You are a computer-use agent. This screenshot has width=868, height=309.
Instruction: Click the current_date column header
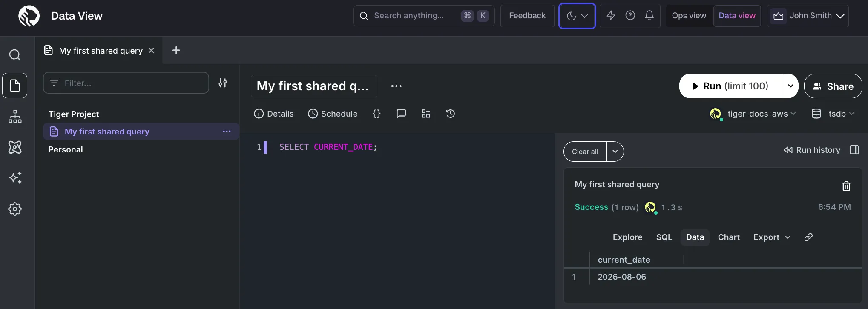[x=624, y=260]
